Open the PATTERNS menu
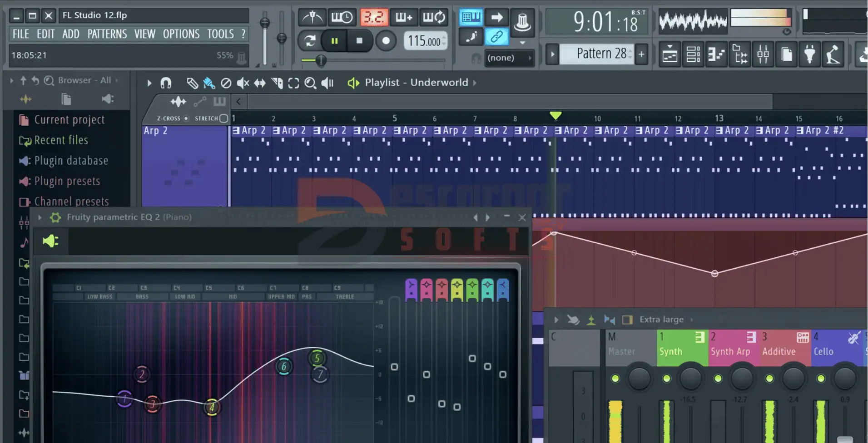 click(x=107, y=34)
